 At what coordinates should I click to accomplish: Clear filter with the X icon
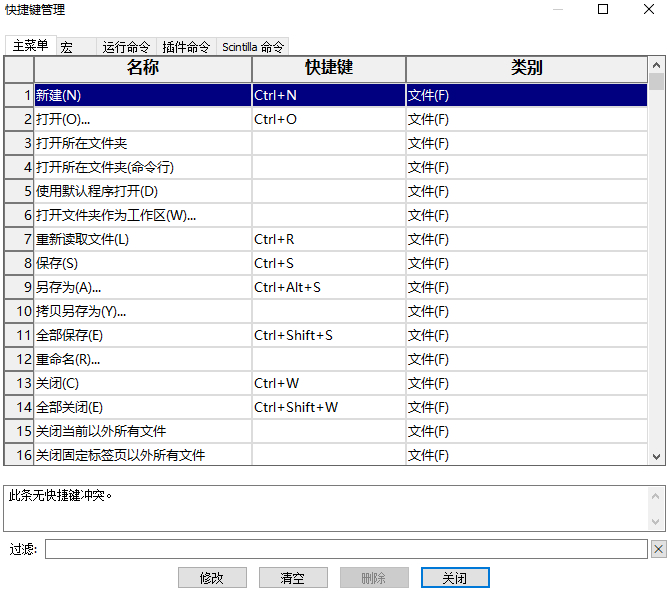(x=658, y=549)
